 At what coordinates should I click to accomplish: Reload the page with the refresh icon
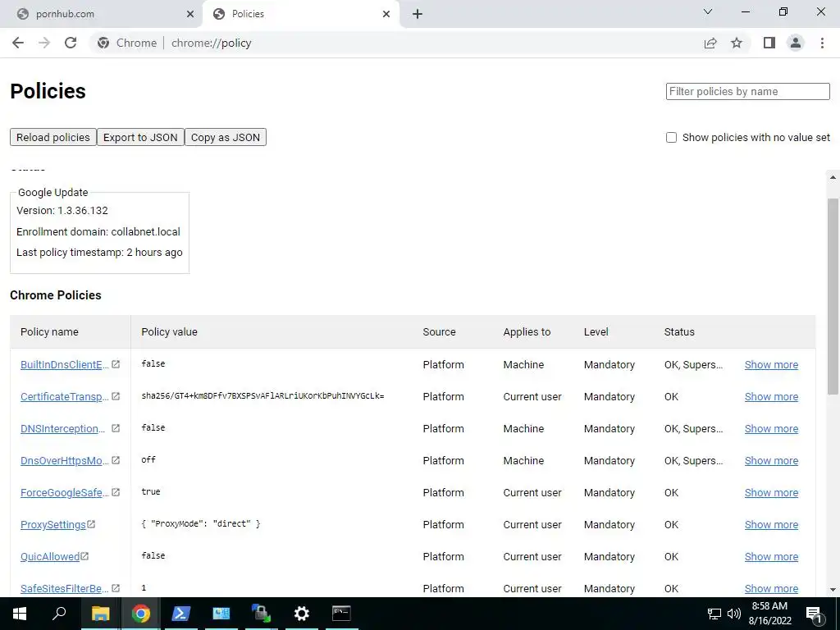71,43
